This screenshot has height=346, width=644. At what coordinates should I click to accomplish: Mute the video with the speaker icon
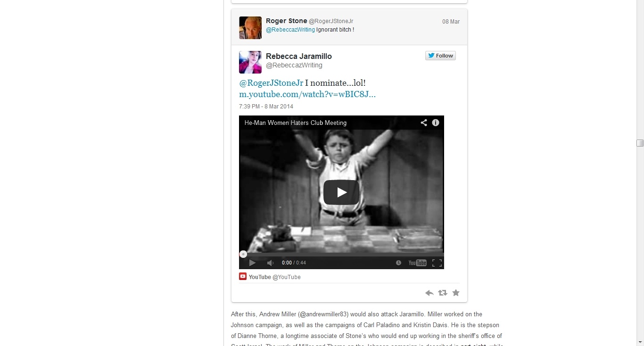(270, 263)
